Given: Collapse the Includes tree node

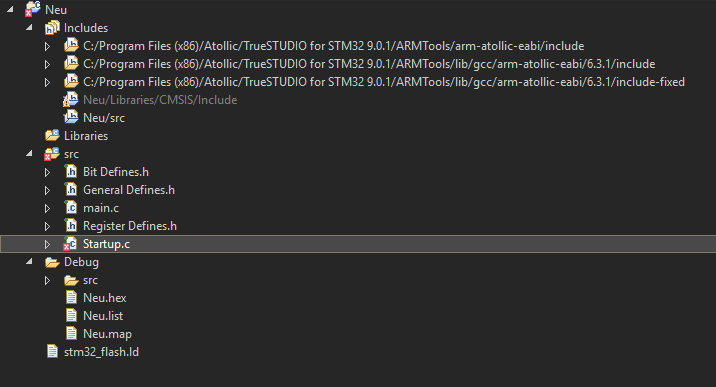Looking at the screenshot, I should [x=29, y=27].
